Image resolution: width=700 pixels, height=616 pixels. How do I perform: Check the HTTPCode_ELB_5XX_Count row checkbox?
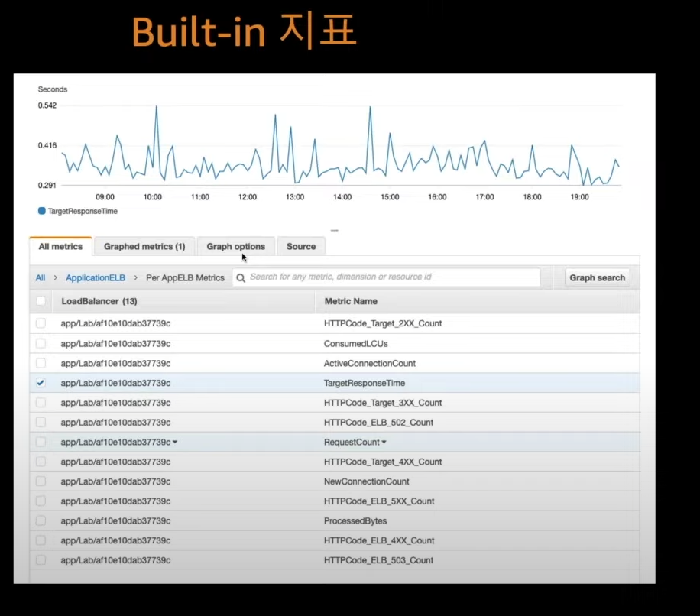click(x=41, y=501)
